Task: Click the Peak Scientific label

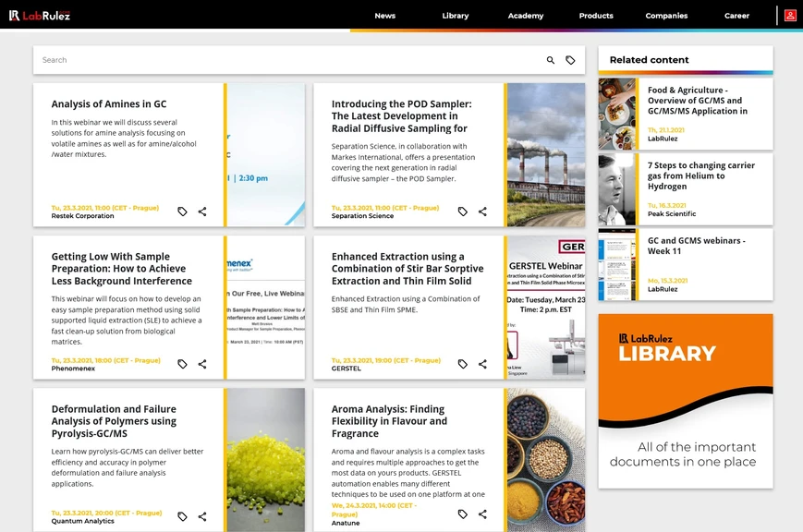Action: pyautogui.click(x=672, y=214)
